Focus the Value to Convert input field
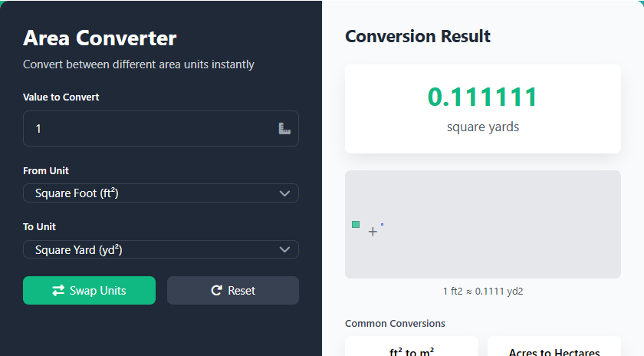Viewport: 644px width, 356px height. pyautogui.click(x=149, y=129)
